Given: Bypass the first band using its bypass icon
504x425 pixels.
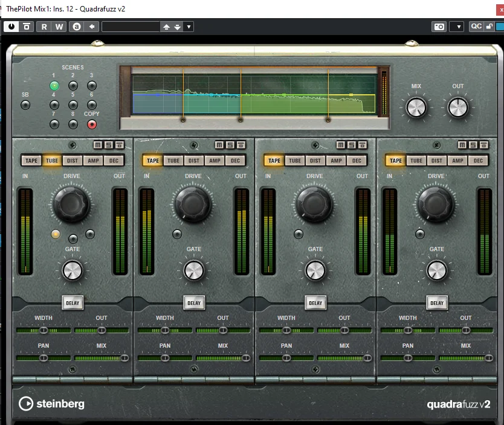Looking at the screenshot, I should coord(119,145).
